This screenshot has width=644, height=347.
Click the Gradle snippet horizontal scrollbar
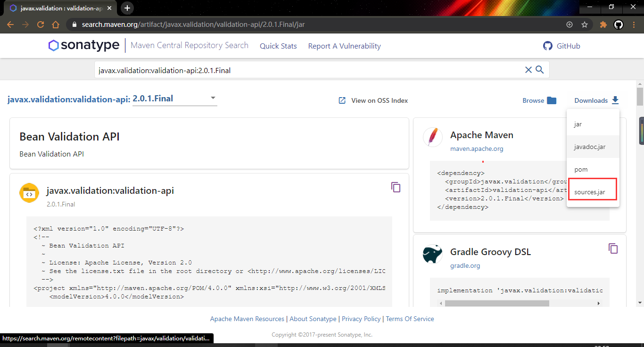coord(497,303)
